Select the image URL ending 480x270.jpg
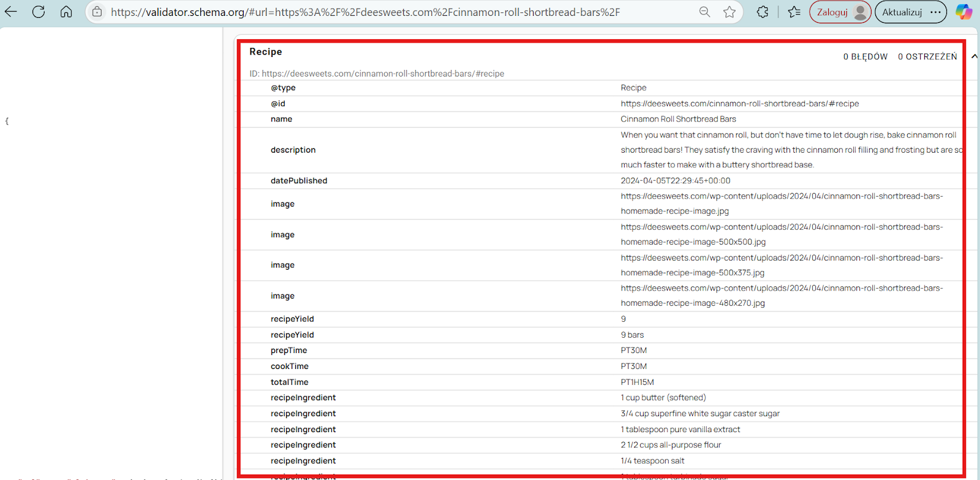This screenshot has height=480, width=980. pos(782,295)
